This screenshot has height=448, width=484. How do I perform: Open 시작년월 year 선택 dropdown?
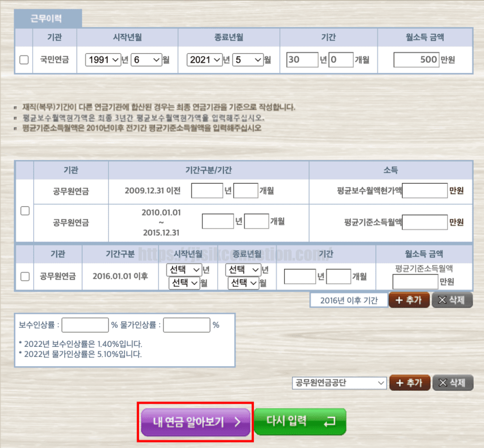pos(184,270)
